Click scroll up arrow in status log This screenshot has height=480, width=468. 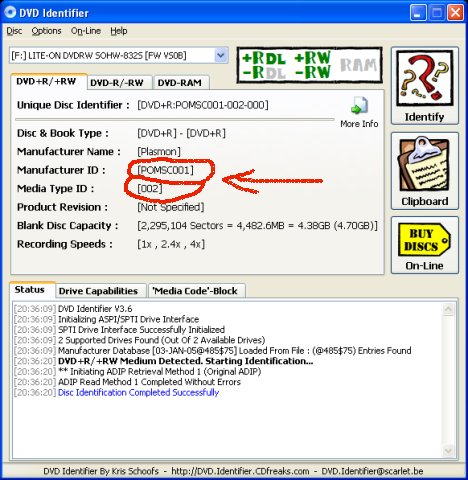click(x=448, y=309)
